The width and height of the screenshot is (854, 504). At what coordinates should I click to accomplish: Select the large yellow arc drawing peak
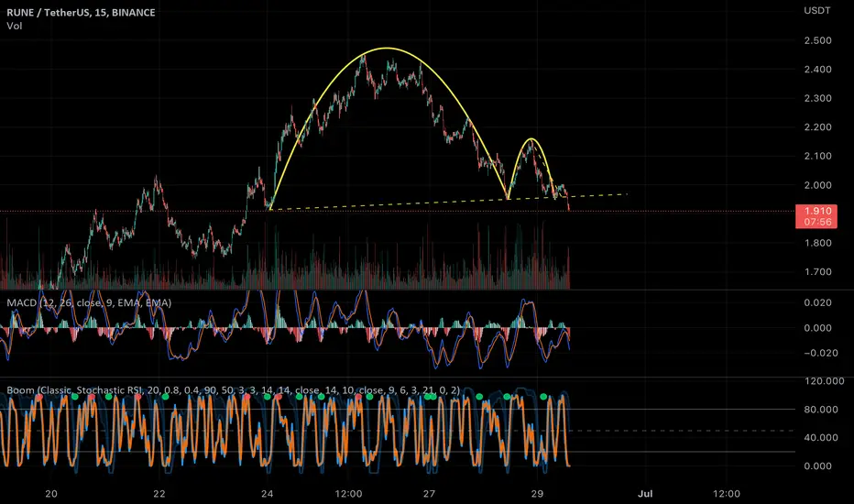(386, 49)
